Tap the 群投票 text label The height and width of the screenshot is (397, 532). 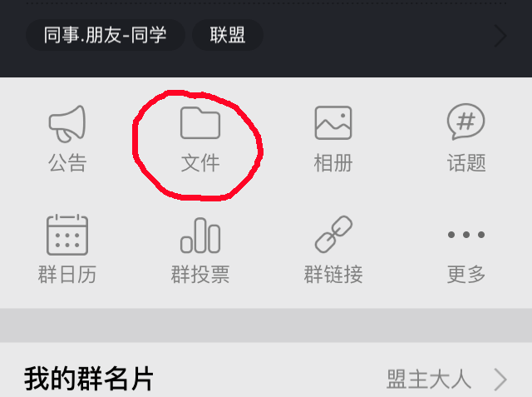[x=200, y=275]
